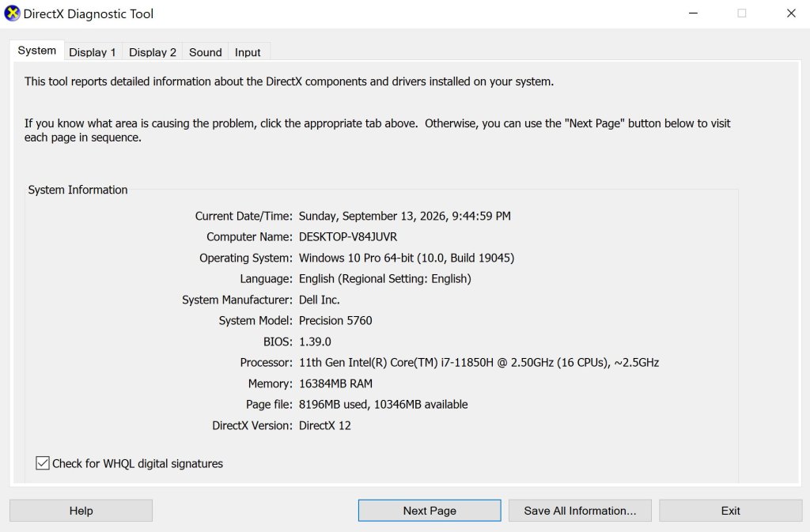810x532 pixels.
Task: Click the 'System Manufacturer:' label
Action: tap(237, 300)
